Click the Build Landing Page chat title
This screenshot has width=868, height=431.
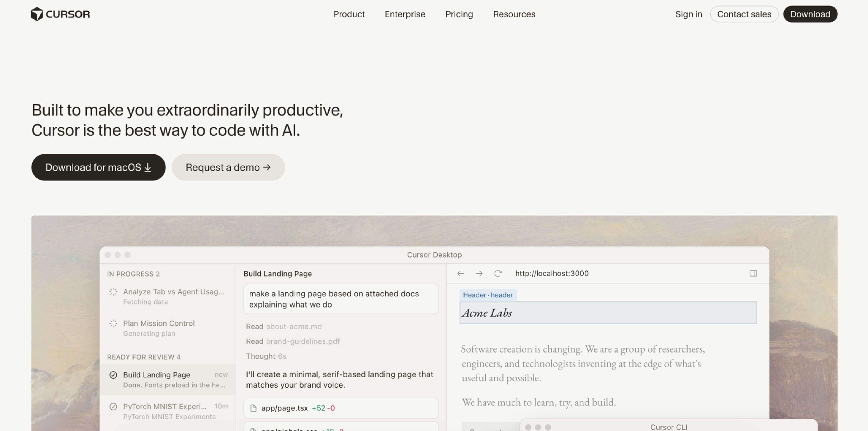coord(278,274)
